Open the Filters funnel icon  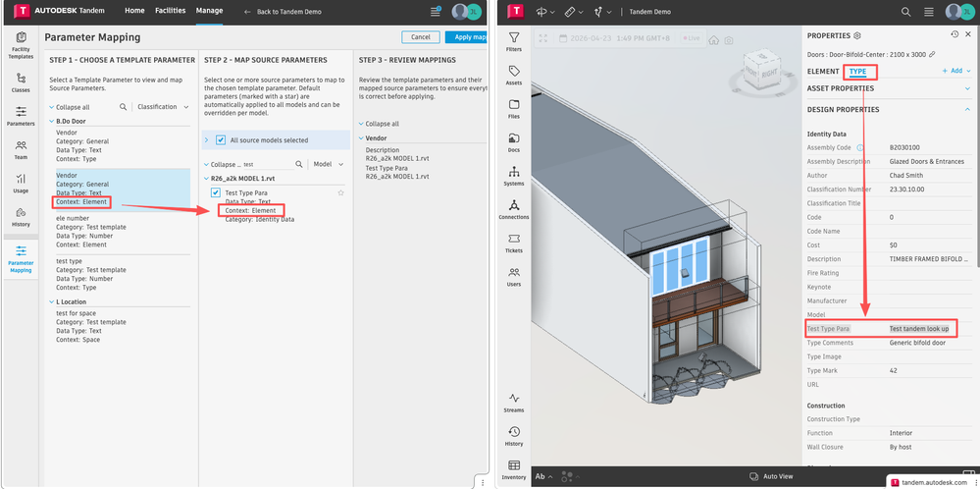(x=514, y=42)
